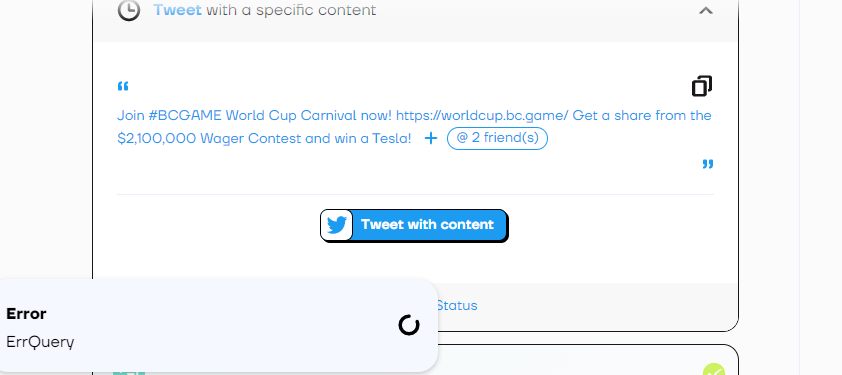The height and width of the screenshot is (375, 842).
Task: Copy tweet content with the copy icon
Action: 702,86
